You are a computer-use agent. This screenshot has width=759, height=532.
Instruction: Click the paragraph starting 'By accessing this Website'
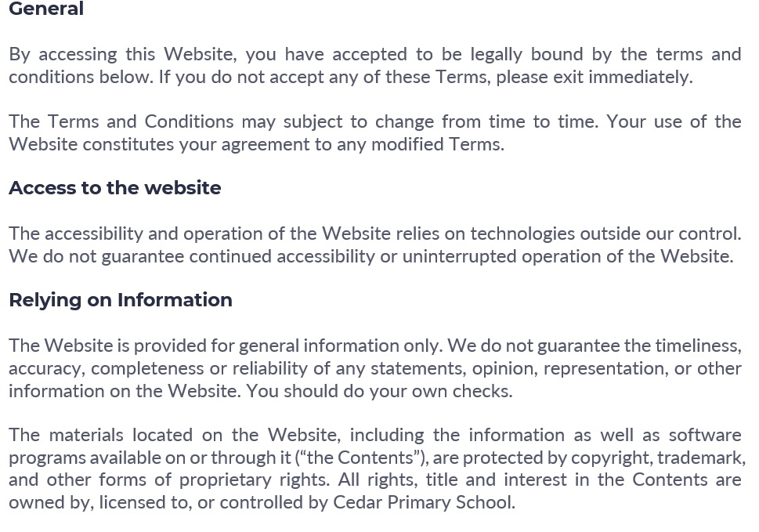pos(375,65)
